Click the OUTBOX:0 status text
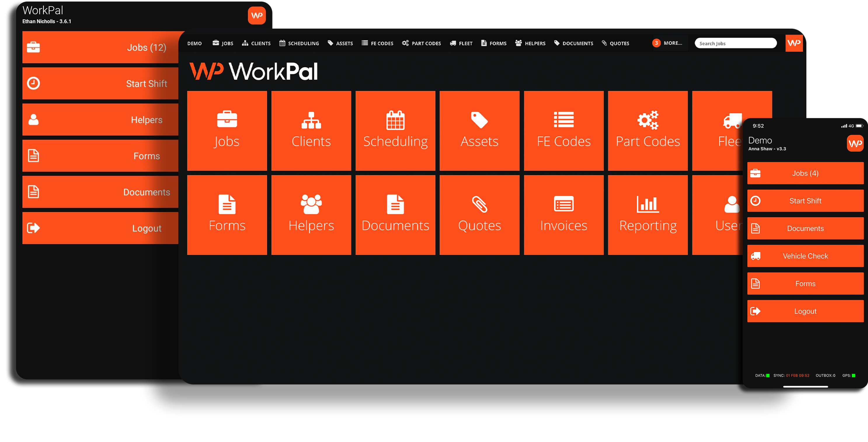Image resolution: width=868 pixels, height=442 pixels. [825, 375]
